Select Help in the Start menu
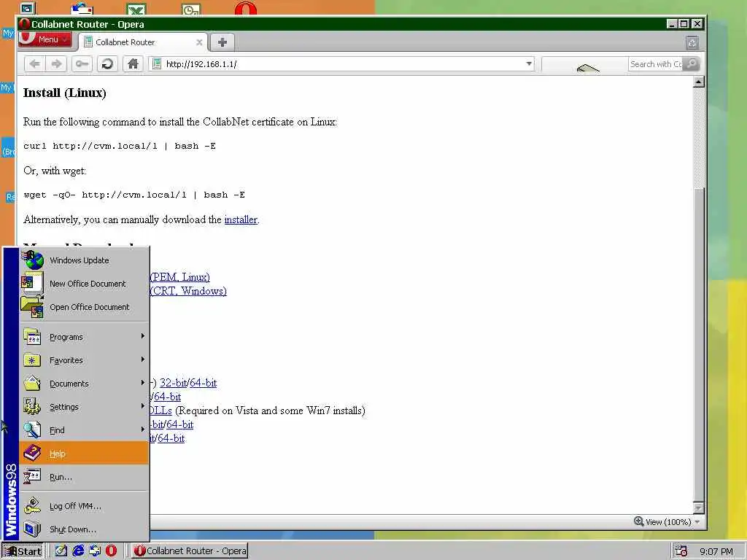 (84, 453)
